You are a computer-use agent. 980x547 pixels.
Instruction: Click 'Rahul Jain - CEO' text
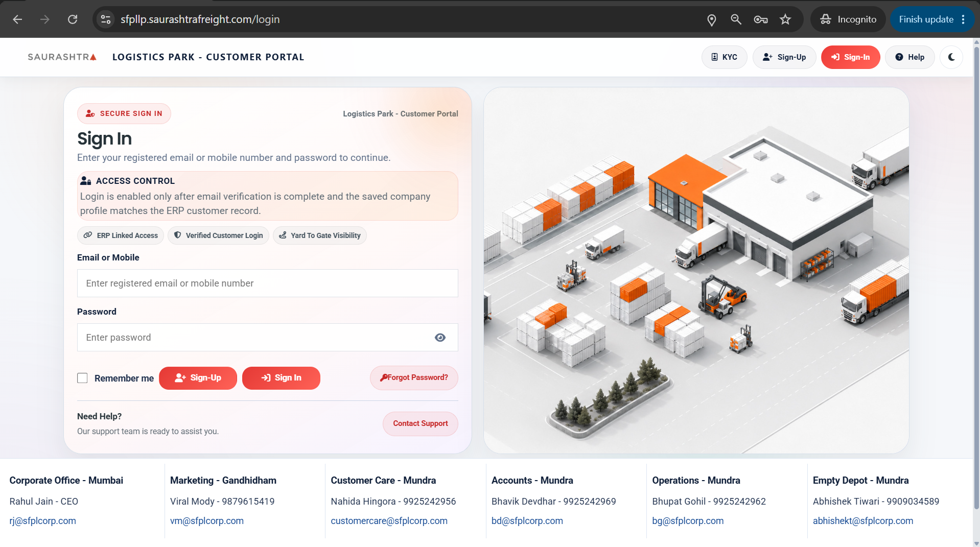point(44,502)
